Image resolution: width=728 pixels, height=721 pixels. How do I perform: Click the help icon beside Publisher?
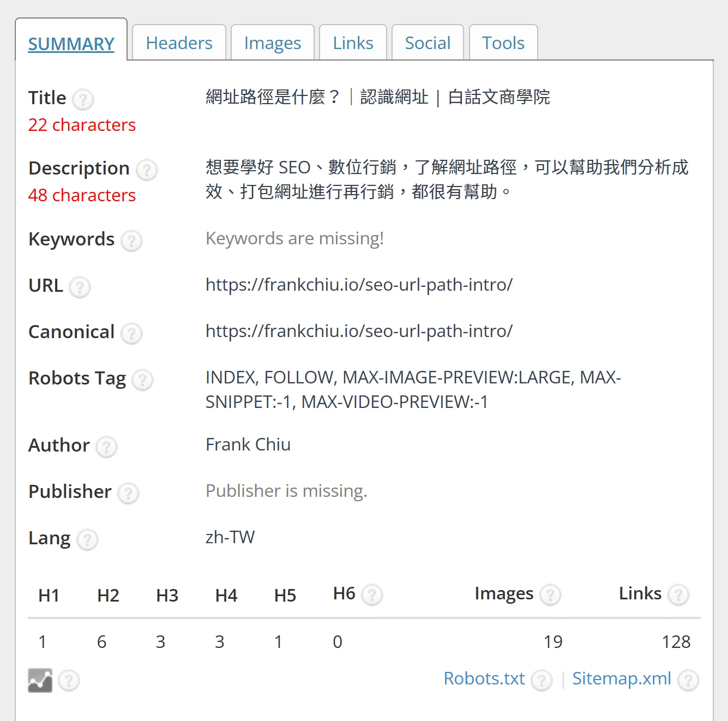tap(129, 493)
